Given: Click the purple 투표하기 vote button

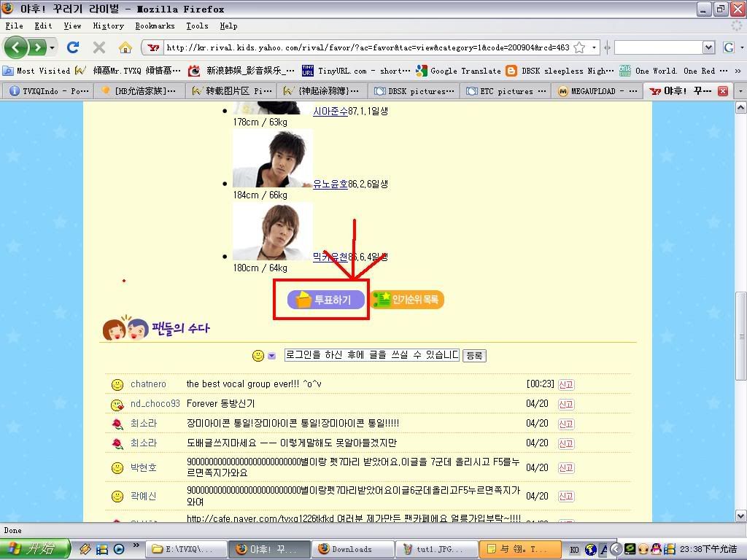Looking at the screenshot, I should pyautogui.click(x=325, y=300).
